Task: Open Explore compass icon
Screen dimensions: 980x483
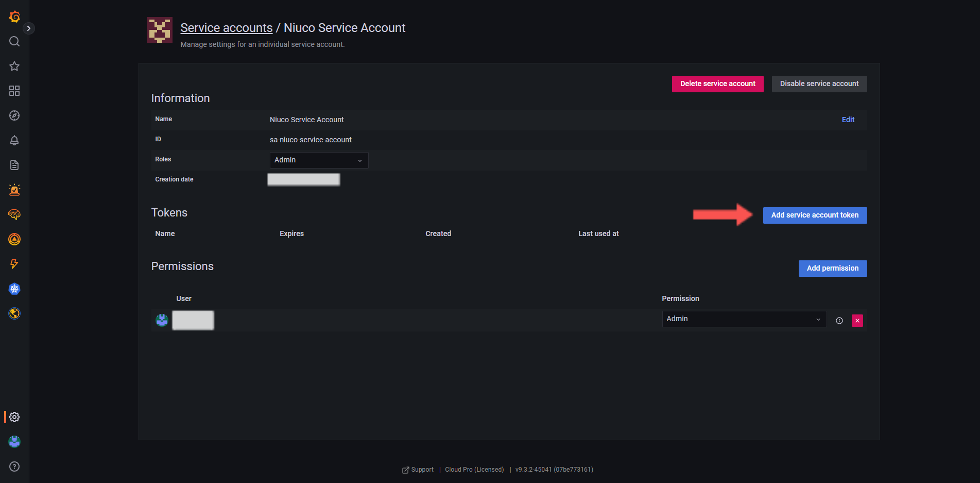Action: point(14,115)
